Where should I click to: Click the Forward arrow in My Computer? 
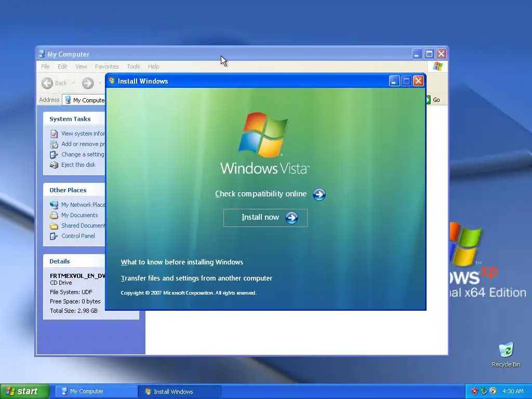click(x=87, y=83)
